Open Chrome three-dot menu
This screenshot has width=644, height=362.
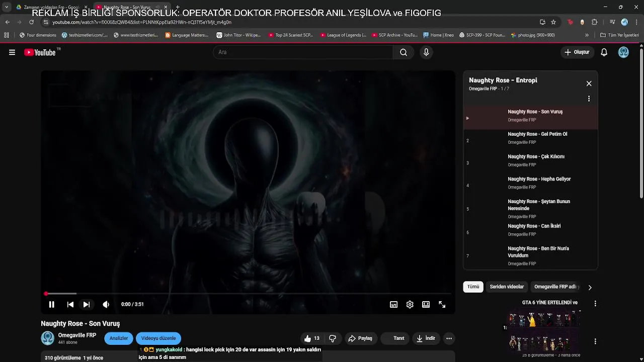coord(636,22)
